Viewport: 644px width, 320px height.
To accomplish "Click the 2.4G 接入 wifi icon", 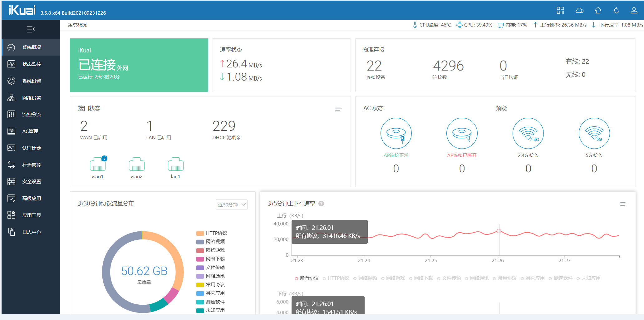I will 528,133.
